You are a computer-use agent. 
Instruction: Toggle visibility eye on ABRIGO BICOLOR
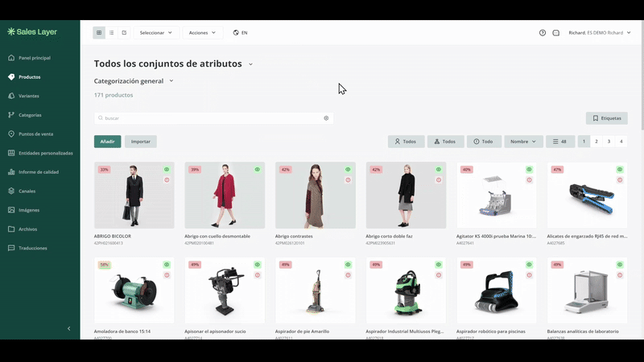tap(167, 170)
